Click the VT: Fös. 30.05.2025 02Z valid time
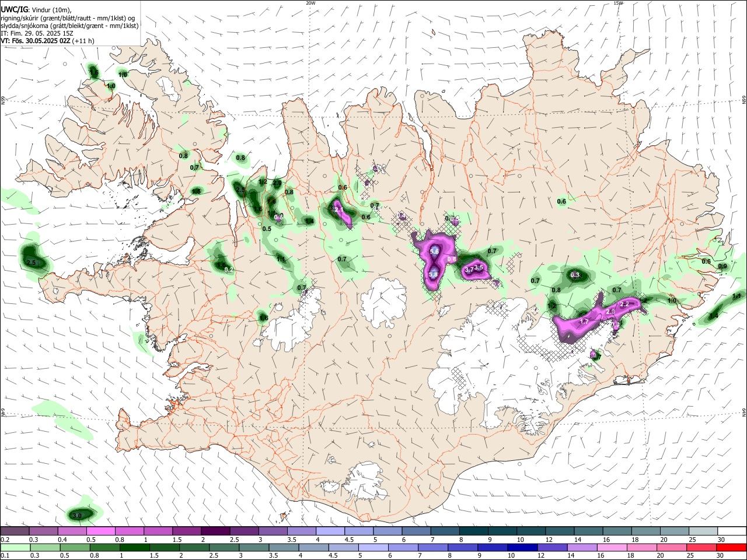 point(36,41)
